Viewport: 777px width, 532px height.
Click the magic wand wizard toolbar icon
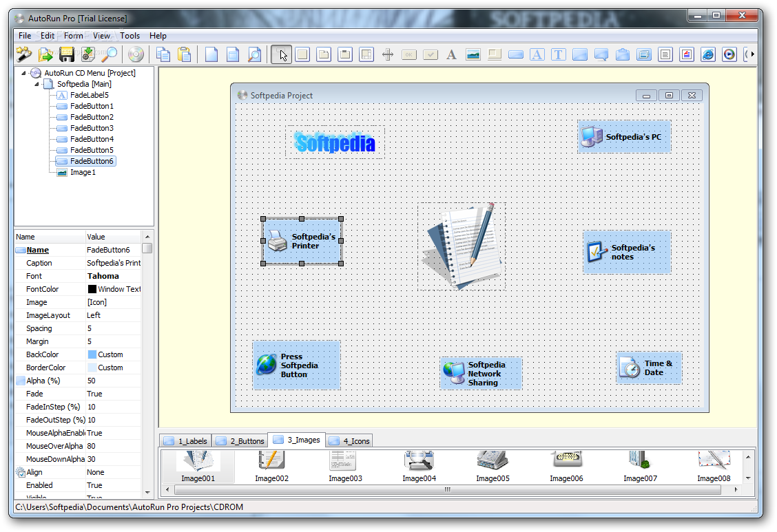coord(24,54)
